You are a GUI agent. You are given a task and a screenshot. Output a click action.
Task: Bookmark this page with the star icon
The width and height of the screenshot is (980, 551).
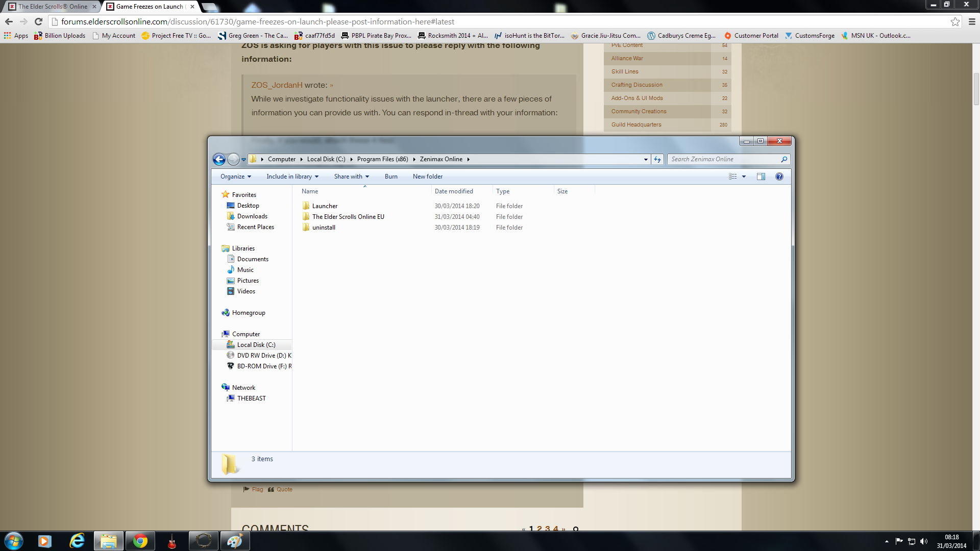pos(955,21)
